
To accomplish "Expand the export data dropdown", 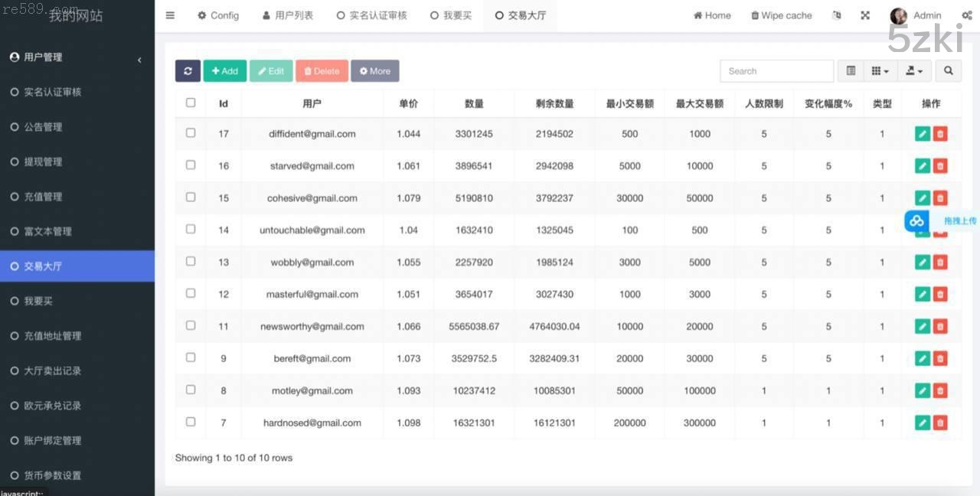I will [914, 71].
